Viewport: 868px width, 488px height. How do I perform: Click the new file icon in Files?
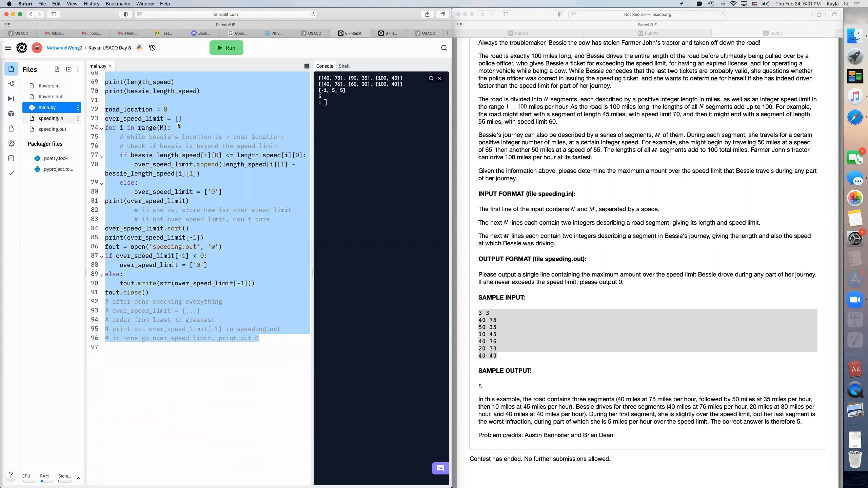57,69
